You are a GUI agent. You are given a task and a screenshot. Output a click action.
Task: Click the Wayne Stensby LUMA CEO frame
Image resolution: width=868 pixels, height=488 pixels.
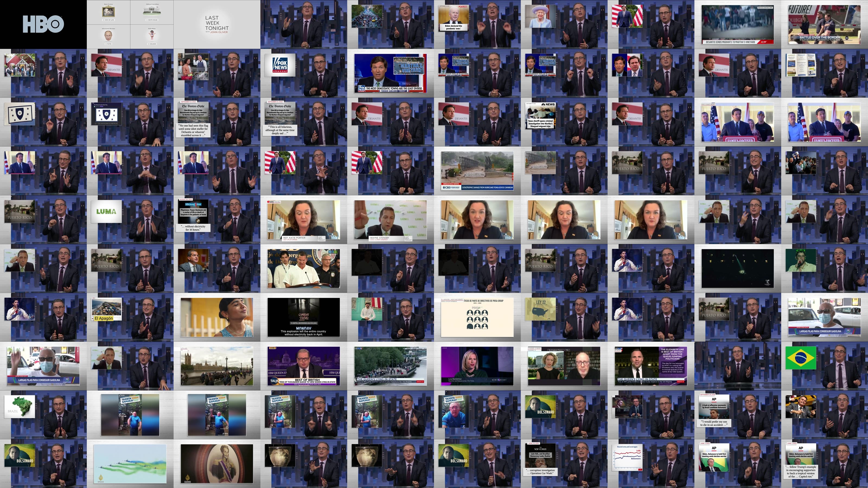click(x=390, y=220)
